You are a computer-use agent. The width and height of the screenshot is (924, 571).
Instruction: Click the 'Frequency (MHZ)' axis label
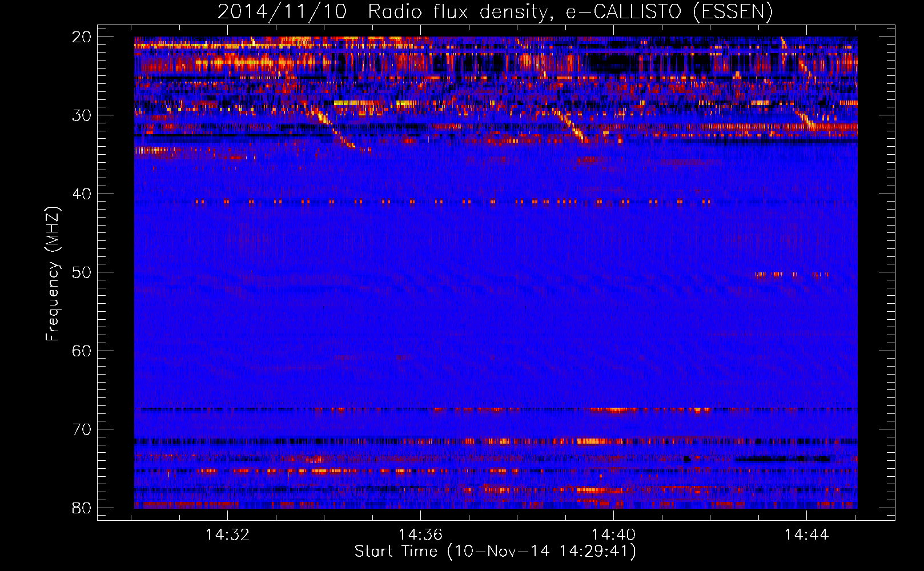pyautogui.click(x=53, y=274)
